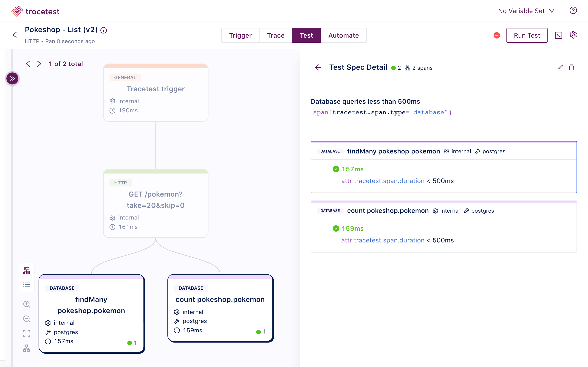
Task: Click the help question mark icon
Action: 573,11
